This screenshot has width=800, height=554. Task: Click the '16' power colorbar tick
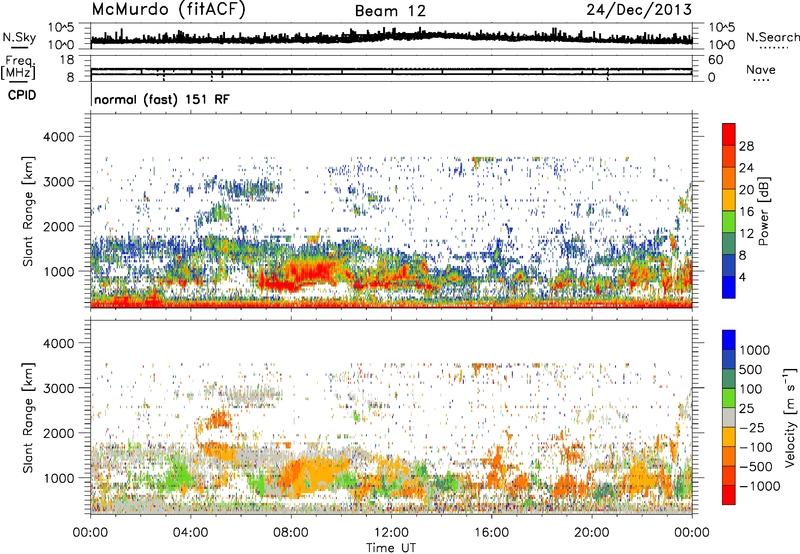point(746,211)
